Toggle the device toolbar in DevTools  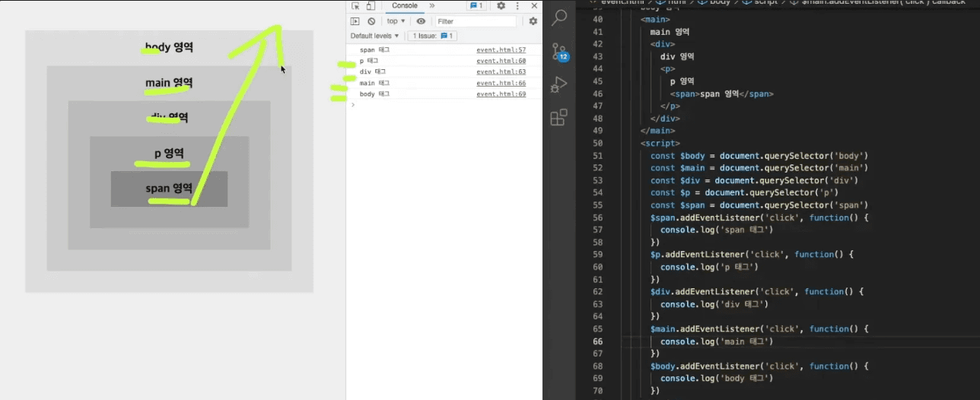pos(370,6)
